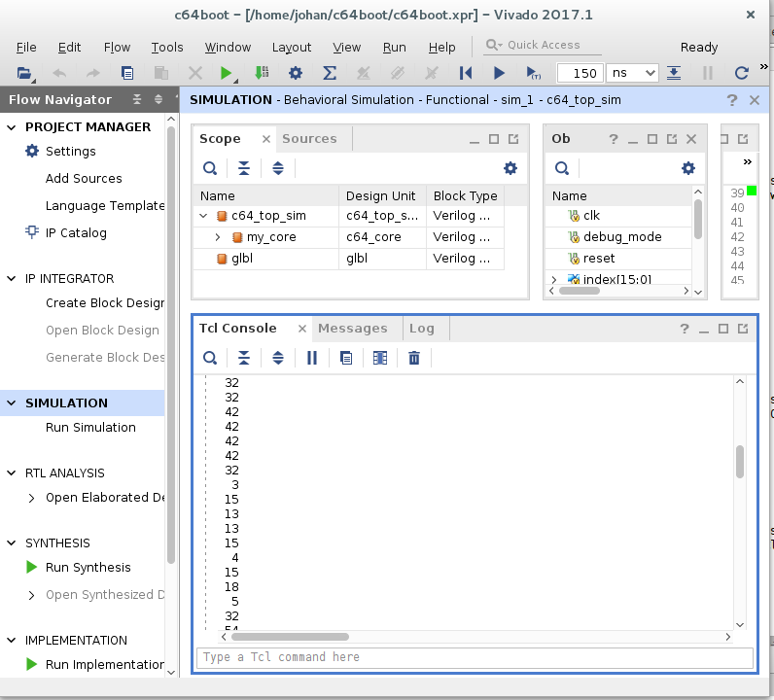This screenshot has width=774, height=700.
Task: Click the Run All simulation button
Action: 499,73
